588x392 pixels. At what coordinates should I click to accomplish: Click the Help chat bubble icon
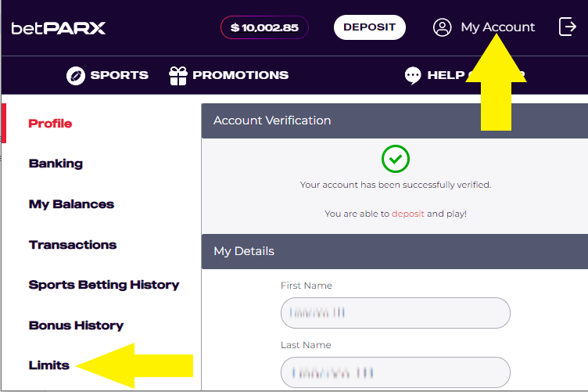[x=413, y=75]
